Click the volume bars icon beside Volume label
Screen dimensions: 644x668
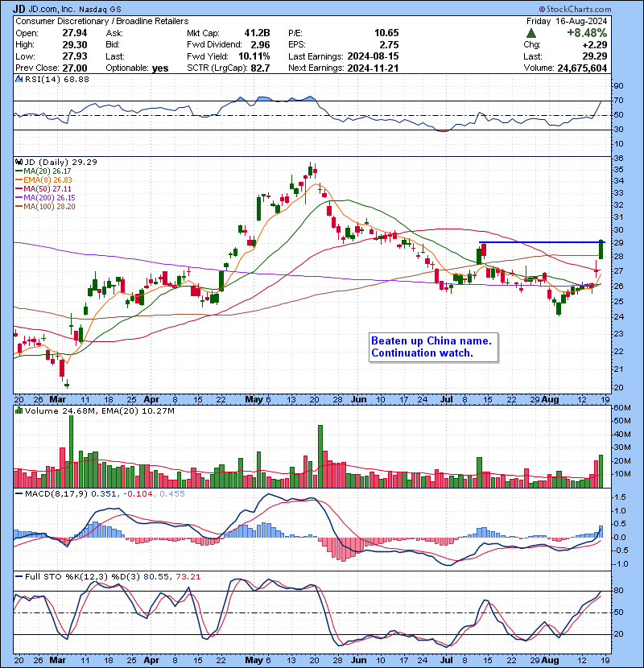point(19,410)
